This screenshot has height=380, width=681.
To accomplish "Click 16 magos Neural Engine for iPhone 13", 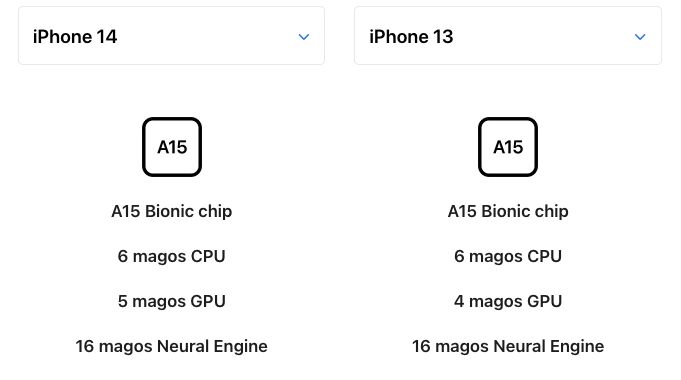I will click(508, 346).
